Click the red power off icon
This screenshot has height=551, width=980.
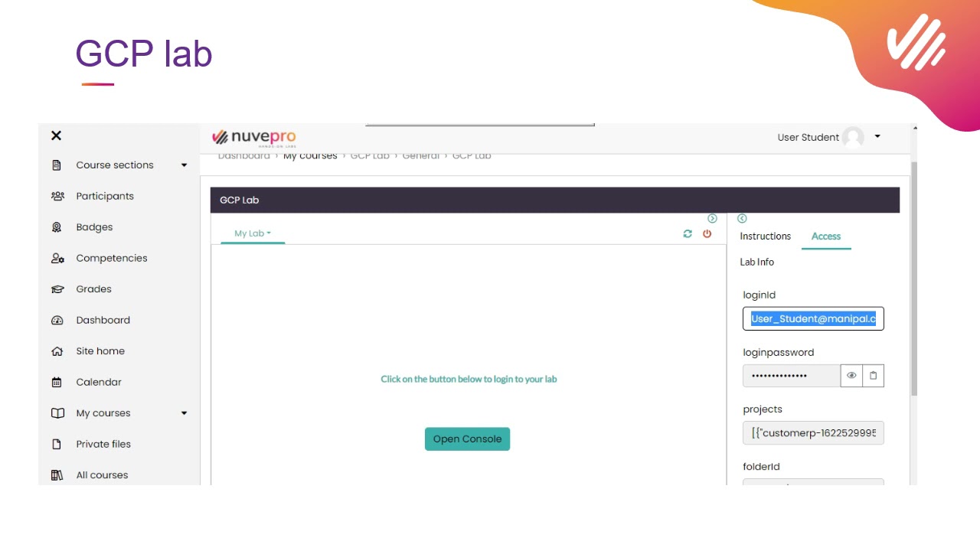[707, 234]
